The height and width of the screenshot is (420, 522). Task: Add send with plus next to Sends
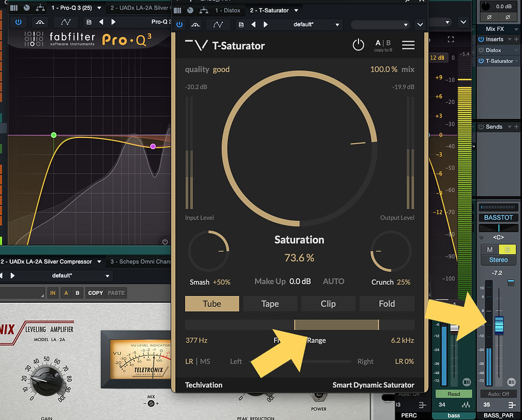click(x=516, y=126)
